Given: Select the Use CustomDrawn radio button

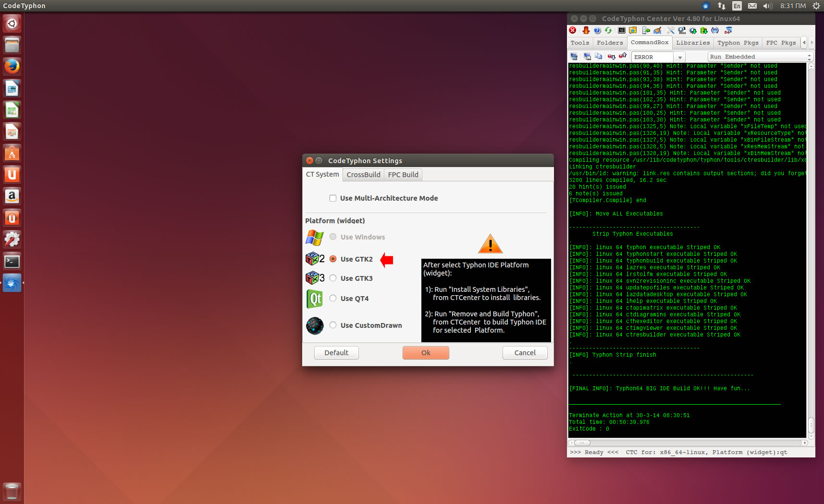Looking at the screenshot, I should [333, 325].
